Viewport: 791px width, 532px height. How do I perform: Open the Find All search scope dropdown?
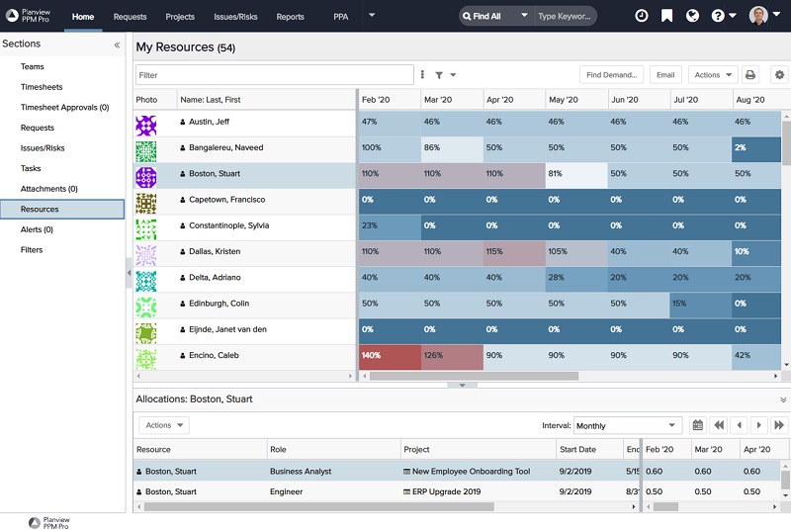pos(524,15)
